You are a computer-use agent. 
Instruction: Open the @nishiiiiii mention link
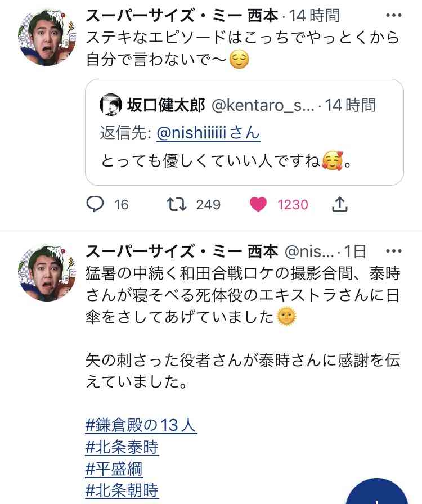point(208,133)
